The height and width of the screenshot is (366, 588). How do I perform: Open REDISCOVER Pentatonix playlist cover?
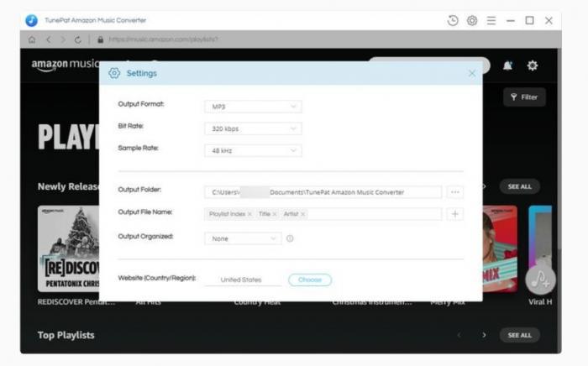click(69, 248)
